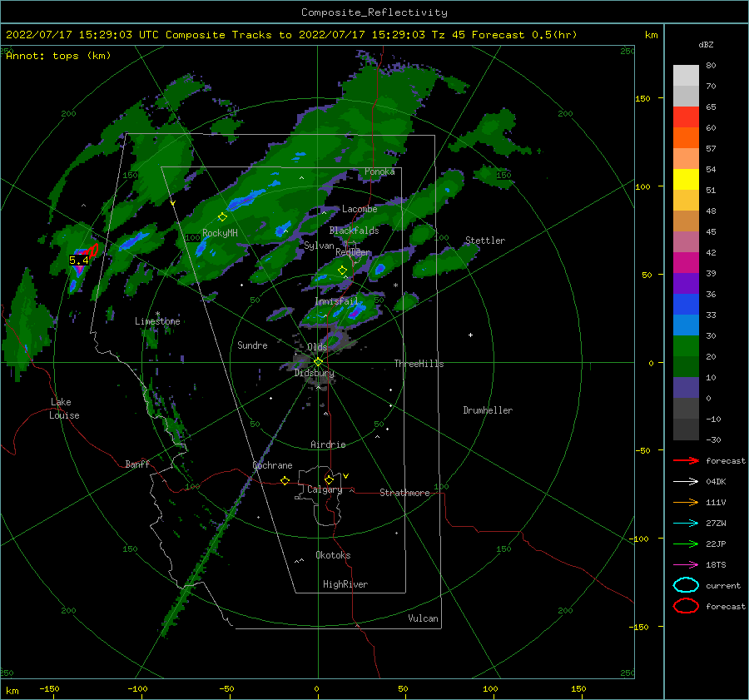Click the red forecast storm outline beside 5.4

(x=93, y=251)
